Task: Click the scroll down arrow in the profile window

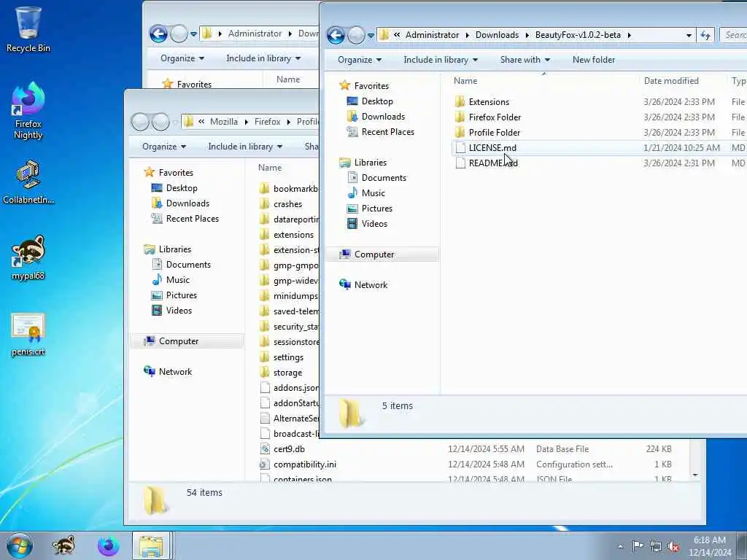Action: pyautogui.click(x=695, y=475)
